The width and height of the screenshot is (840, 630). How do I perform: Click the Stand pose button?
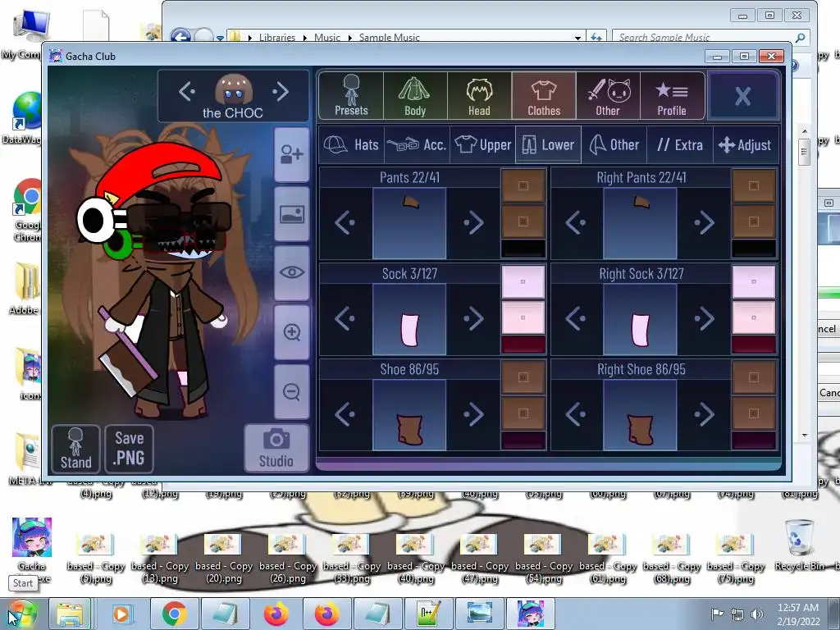click(75, 449)
